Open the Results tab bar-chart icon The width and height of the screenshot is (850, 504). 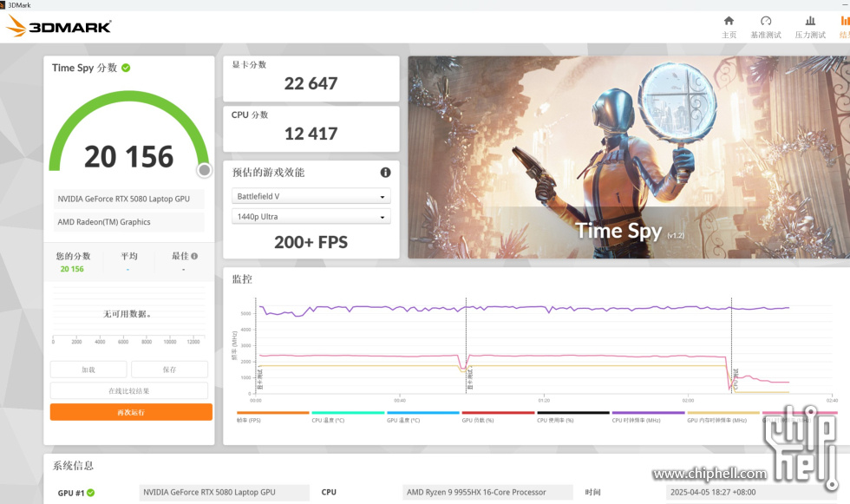pos(846,21)
